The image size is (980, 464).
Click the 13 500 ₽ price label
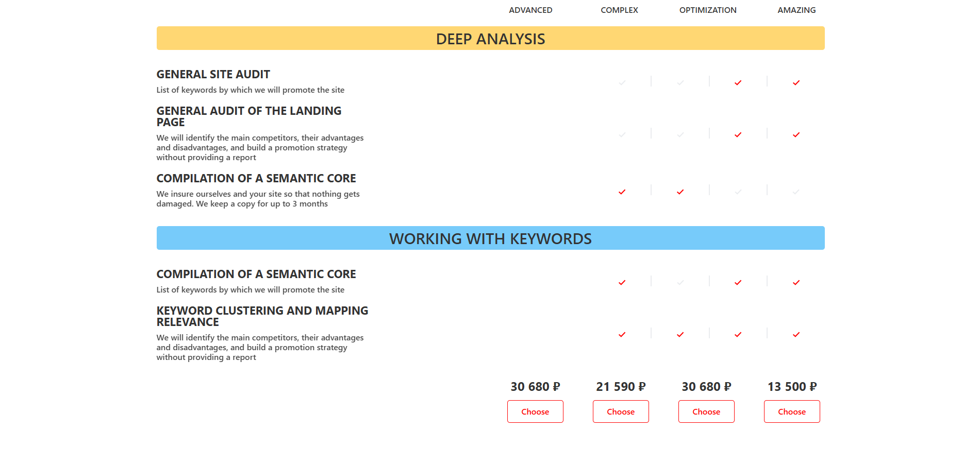coord(792,387)
